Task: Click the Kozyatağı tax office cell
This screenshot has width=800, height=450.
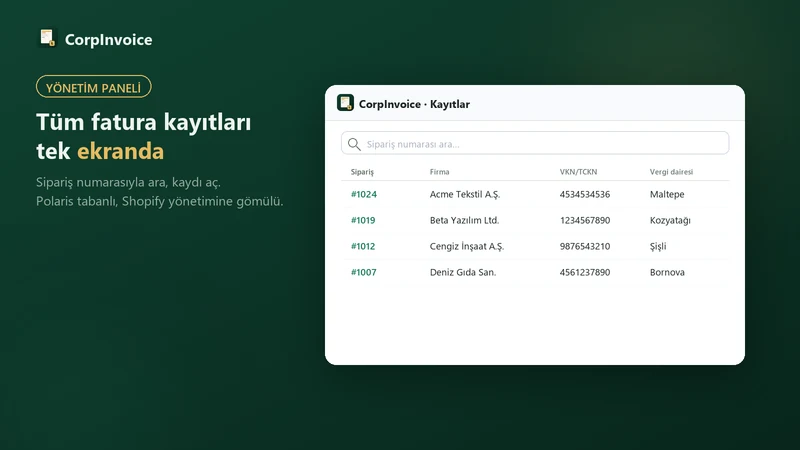Action: [x=670, y=220]
